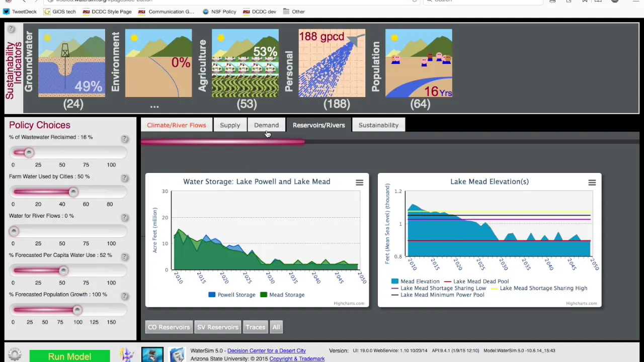
Task: Click the Wastewater Reclaimed slider handle
Action: pos(29,152)
